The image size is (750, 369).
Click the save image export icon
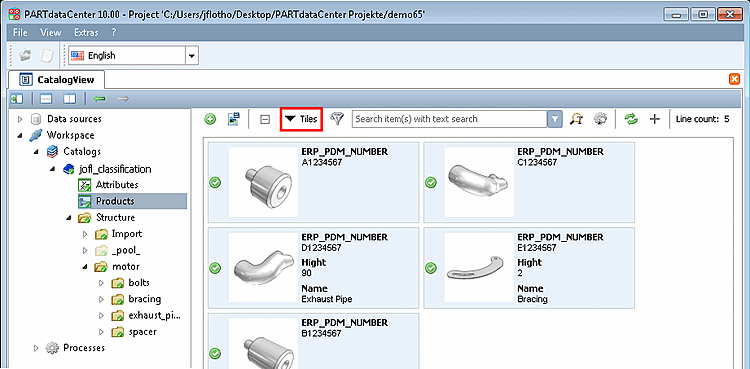234,119
